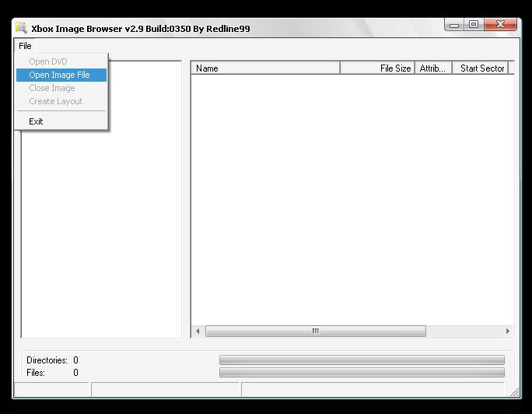Screen dimensions: 532x414
Task: Choose Open Image File from the menu
Action: click(59, 75)
